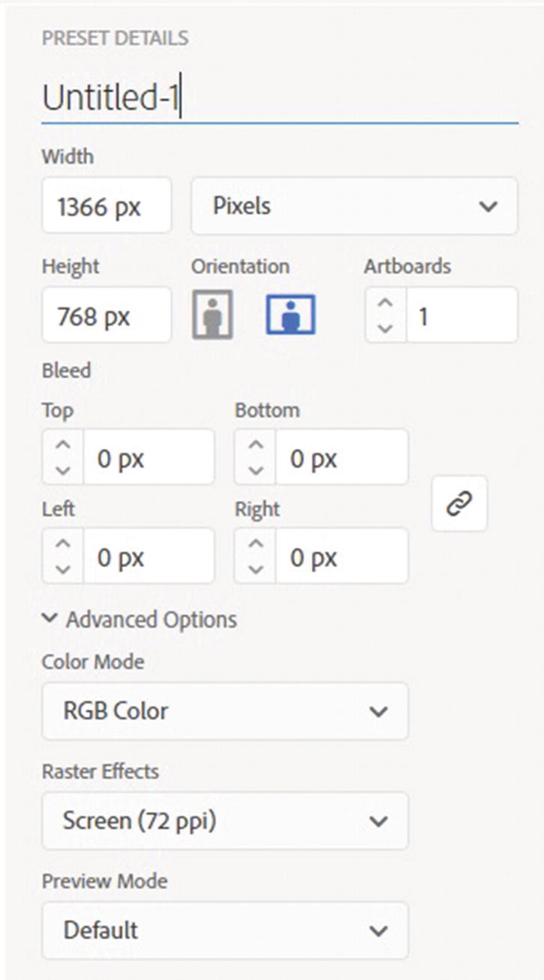Open the Raster Effects dropdown
544x980 pixels.
point(225,821)
